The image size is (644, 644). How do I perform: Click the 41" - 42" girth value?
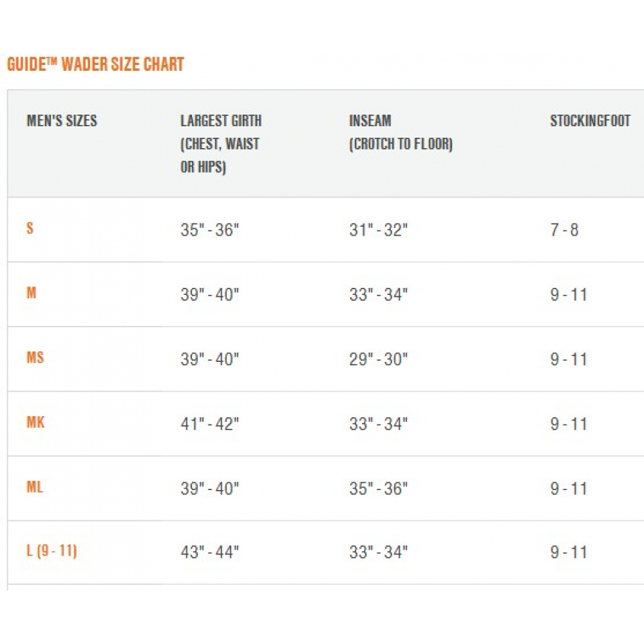(x=209, y=424)
